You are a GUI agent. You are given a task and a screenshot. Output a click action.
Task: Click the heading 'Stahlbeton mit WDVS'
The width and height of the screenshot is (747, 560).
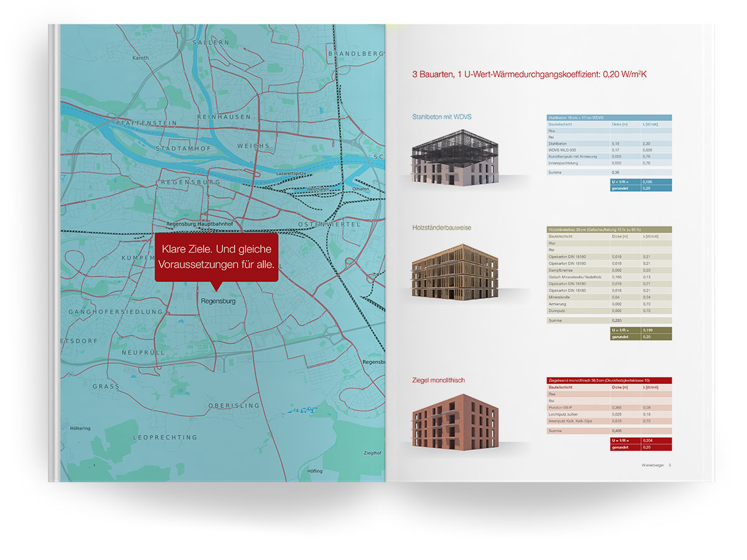coord(443,116)
